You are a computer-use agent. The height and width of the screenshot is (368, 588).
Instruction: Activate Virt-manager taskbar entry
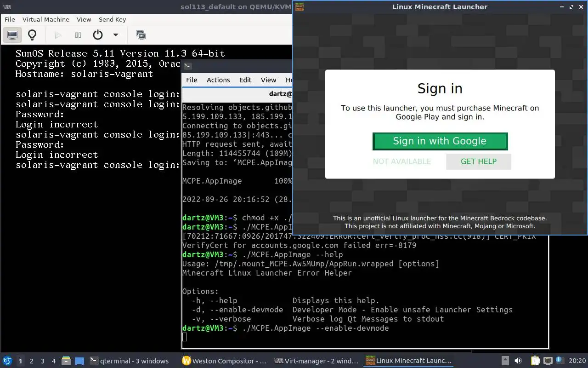click(x=316, y=361)
